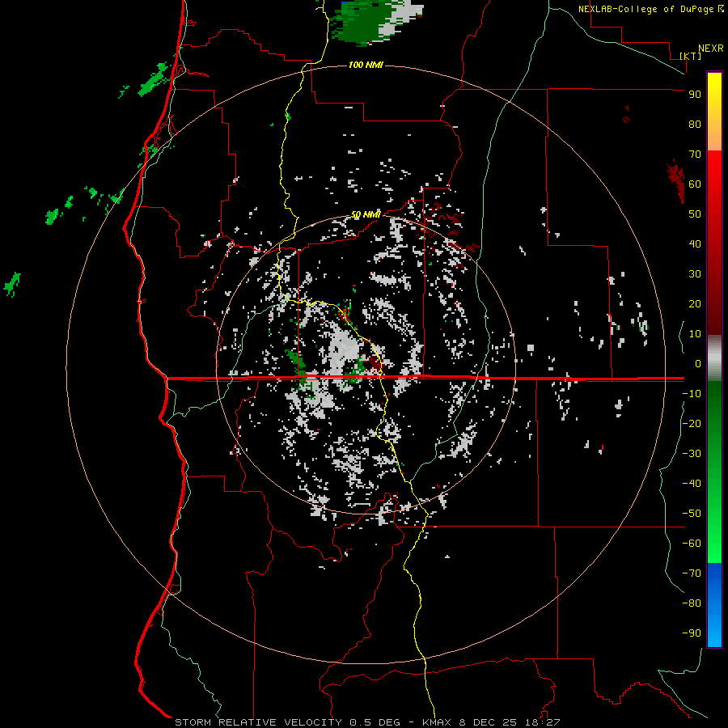This screenshot has width=728, height=728.
Task: Click the NEXR label
Action: point(710,49)
